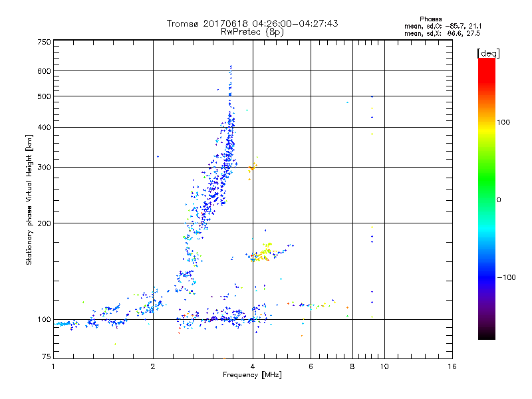
Task: Click the plot title with Tromsø date
Action: (x=253, y=23)
